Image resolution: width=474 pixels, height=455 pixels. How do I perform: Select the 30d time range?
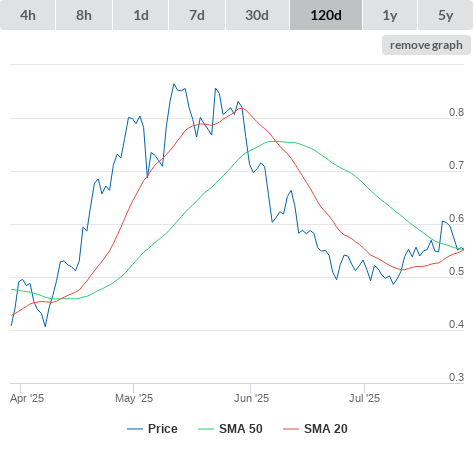point(257,15)
